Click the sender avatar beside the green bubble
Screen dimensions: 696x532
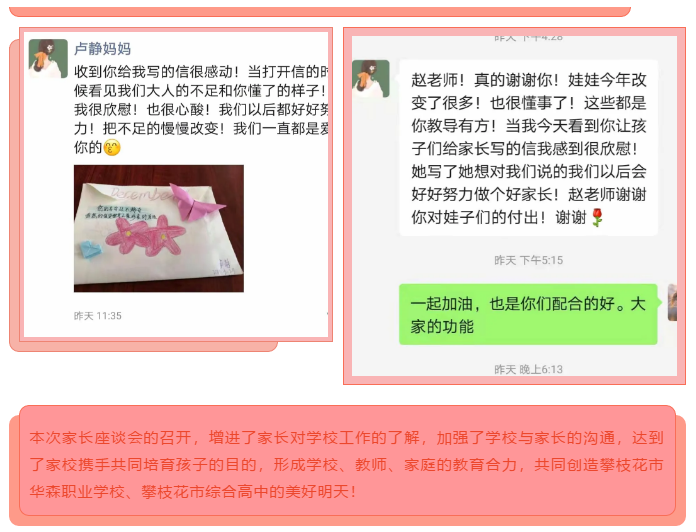(x=672, y=303)
